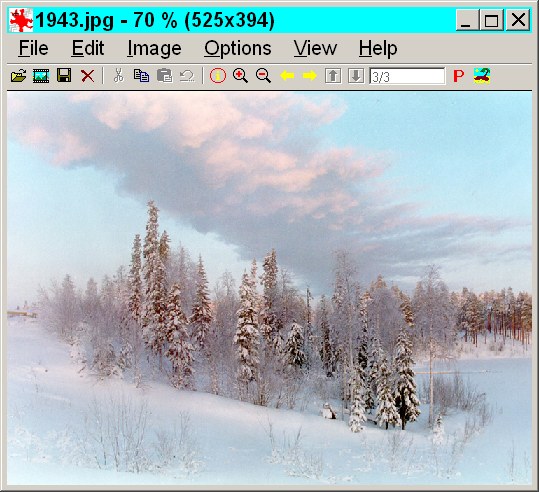Save image using the floppy disk icon

point(64,75)
